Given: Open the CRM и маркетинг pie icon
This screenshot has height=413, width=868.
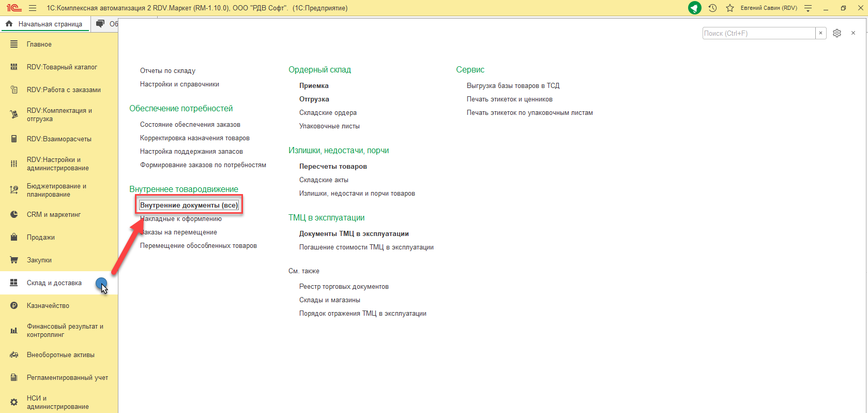Looking at the screenshot, I should coord(14,215).
